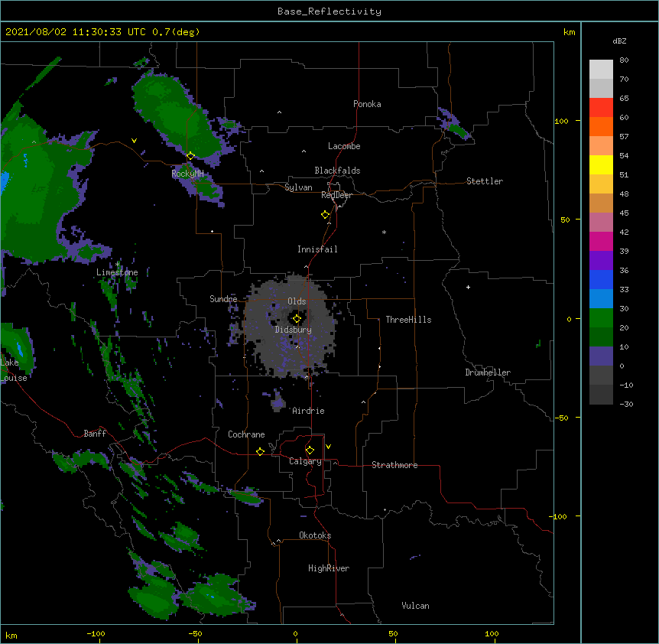Click the Drumheller city label

(488, 372)
